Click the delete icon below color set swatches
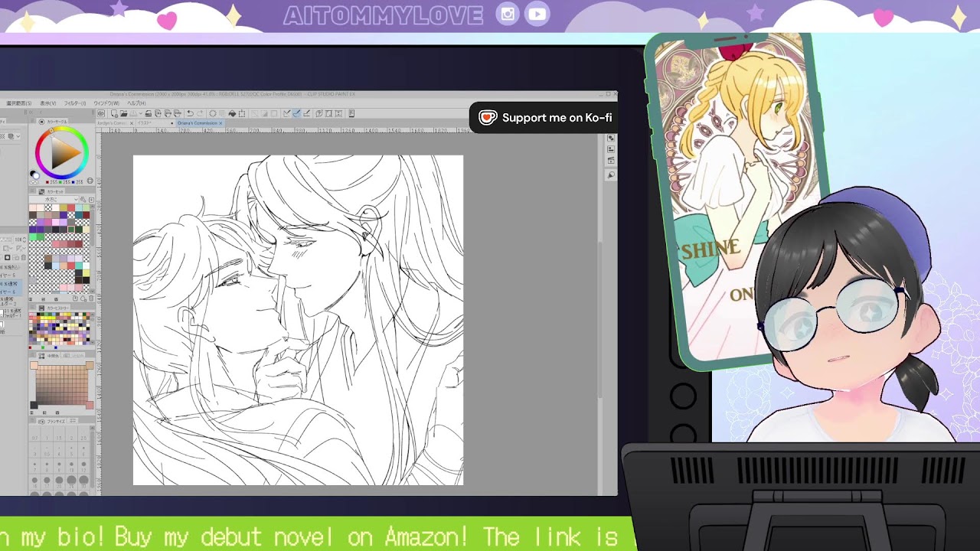Screen dimensions: 980x551 click(91, 298)
